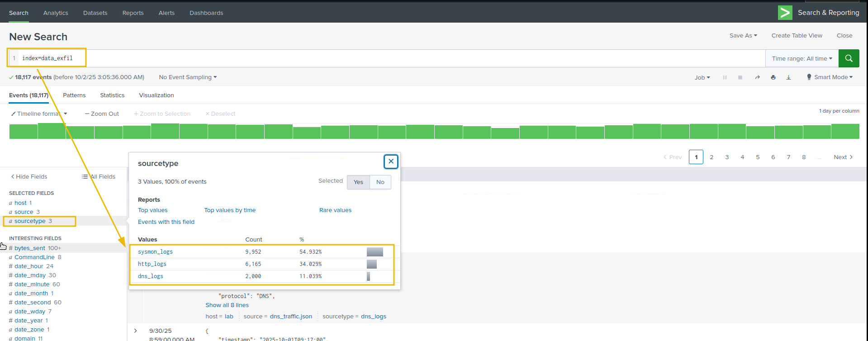This screenshot has height=341, width=868.
Task: Set Selected to Yes
Action: (x=358, y=182)
